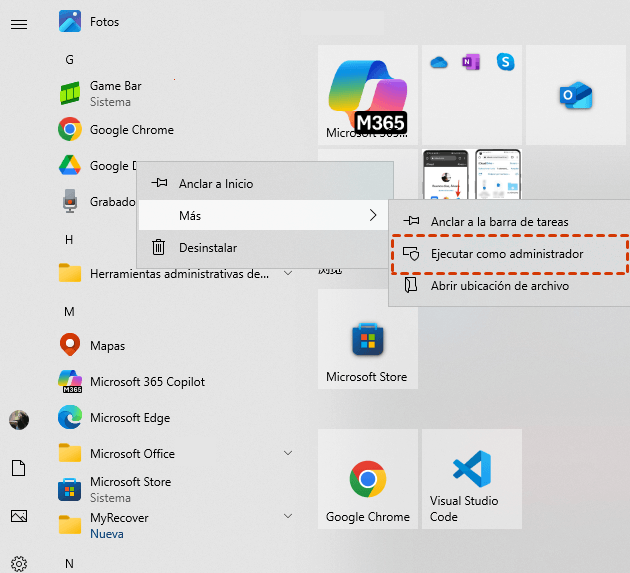Screen dimensions: 630x573
Task: Open the MyRecover folder icon
Action: 70,524
